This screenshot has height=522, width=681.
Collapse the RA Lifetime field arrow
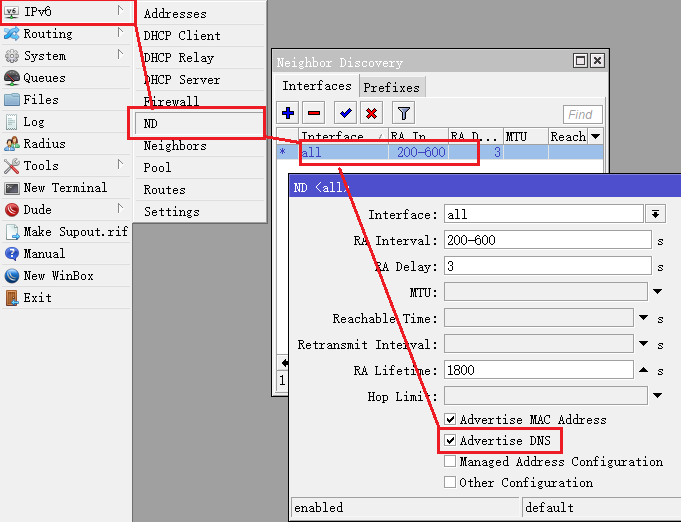[x=643, y=370]
